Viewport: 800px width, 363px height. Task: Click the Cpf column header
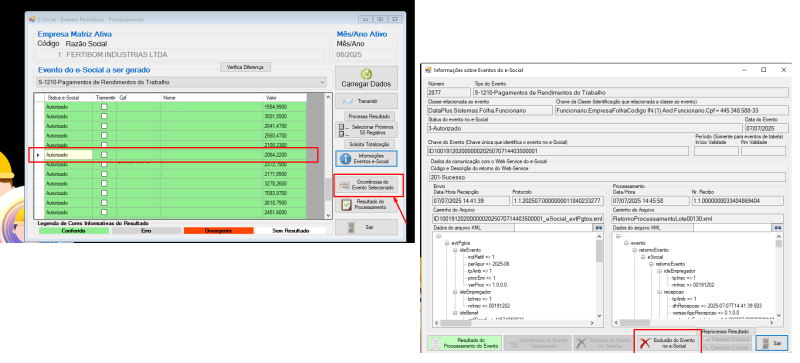(x=138, y=97)
